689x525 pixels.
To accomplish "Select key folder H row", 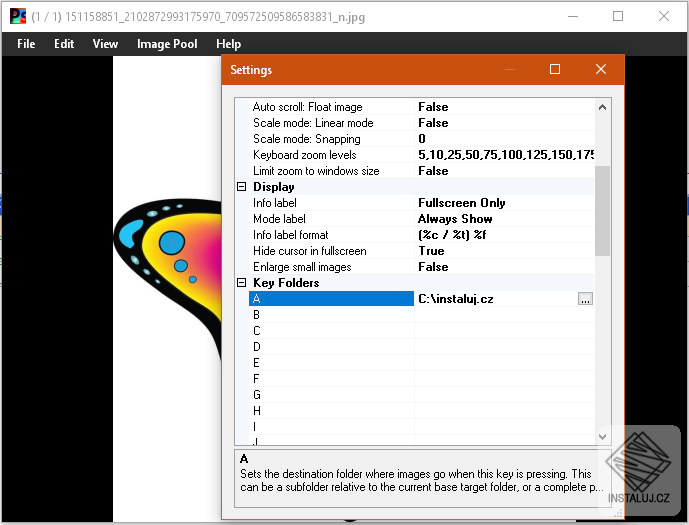I will click(422, 411).
